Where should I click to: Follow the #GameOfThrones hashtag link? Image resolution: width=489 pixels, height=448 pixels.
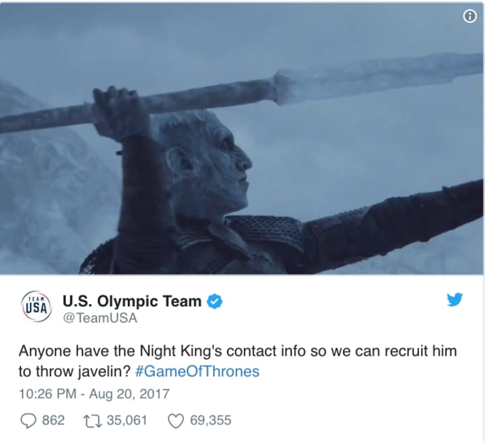point(198,371)
